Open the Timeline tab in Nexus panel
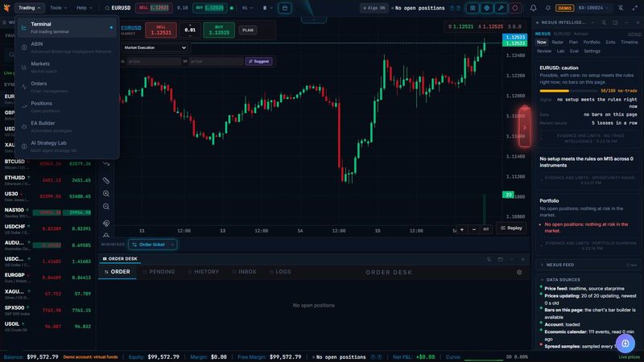 pos(629,43)
